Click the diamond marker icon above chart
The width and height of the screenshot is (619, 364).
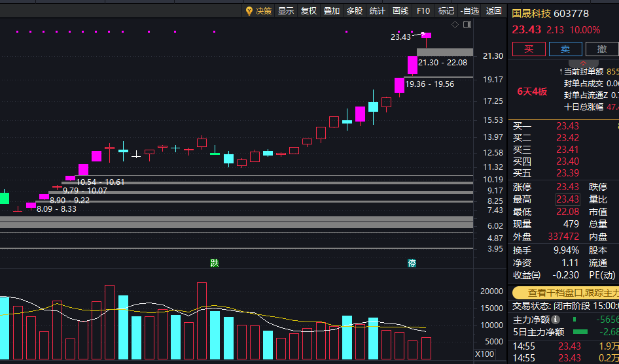click(455, 25)
